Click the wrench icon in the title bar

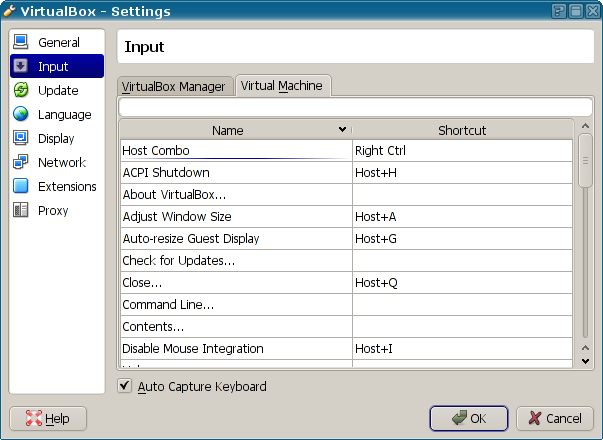9,11
